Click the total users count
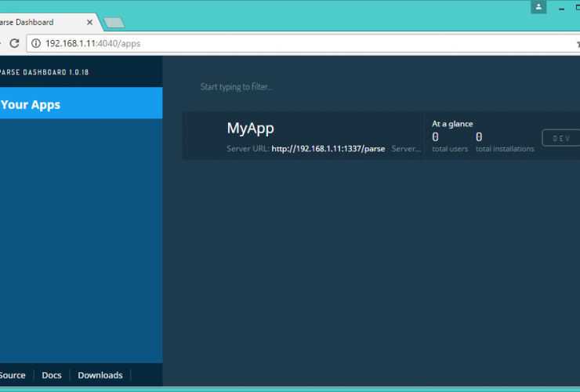This screenshot has width=580, height=392. 436,137
